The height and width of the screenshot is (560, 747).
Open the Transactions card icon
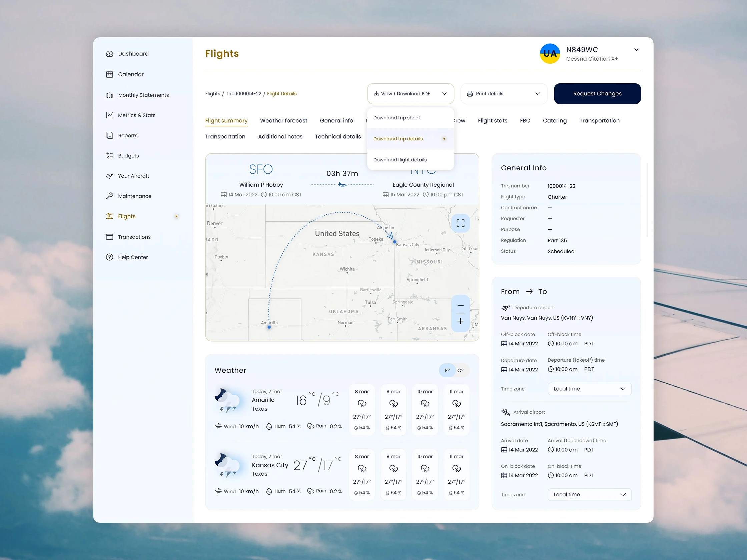[109, 237]
